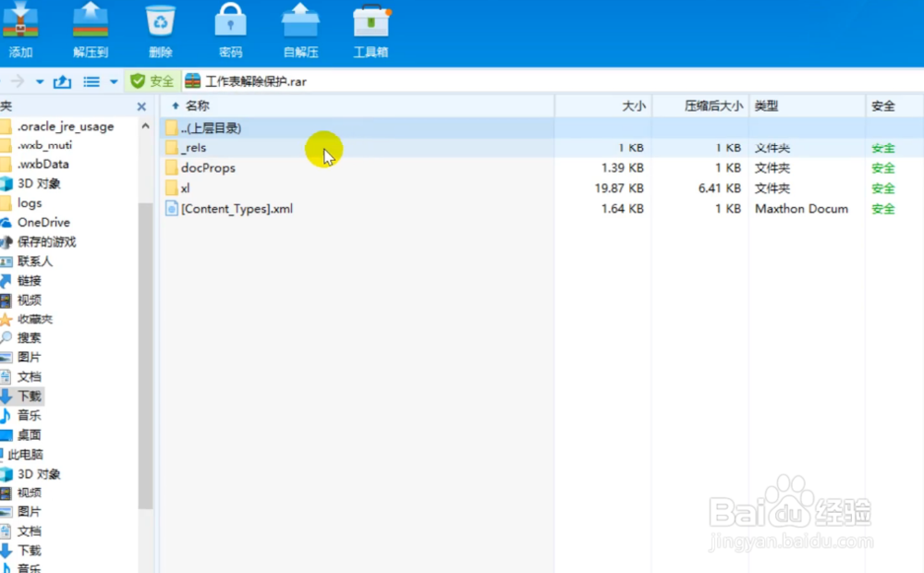Viewport: 924px width, 573px height.
Task: Open the 工具箱 (Toolbox) icon
Action: tap(371, 30)
